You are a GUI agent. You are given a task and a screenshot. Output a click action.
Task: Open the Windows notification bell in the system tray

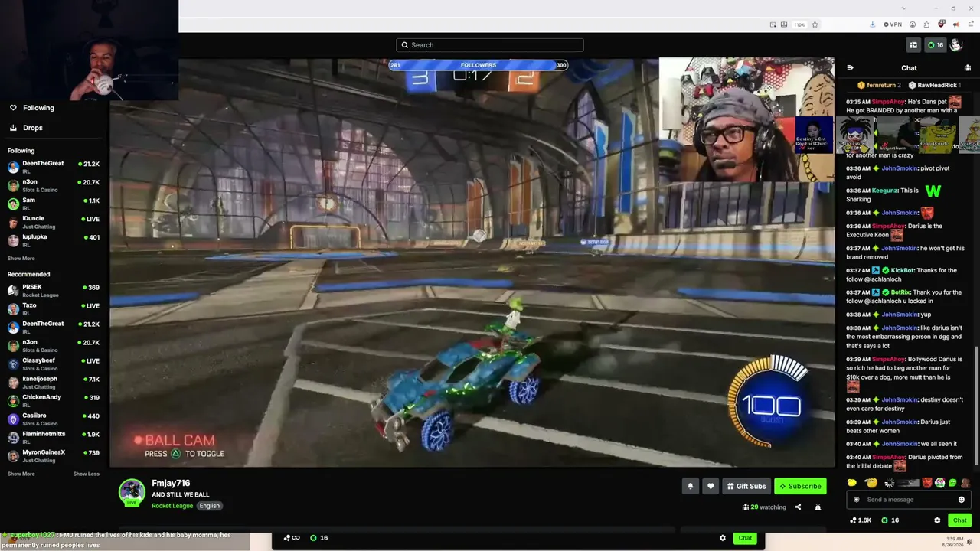[969, 540]
